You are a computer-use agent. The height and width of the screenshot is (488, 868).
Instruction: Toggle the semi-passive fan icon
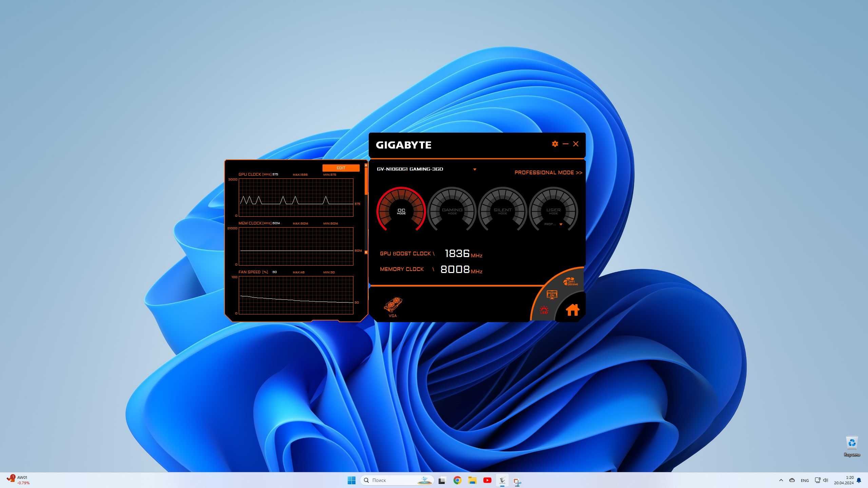[571, 281]
